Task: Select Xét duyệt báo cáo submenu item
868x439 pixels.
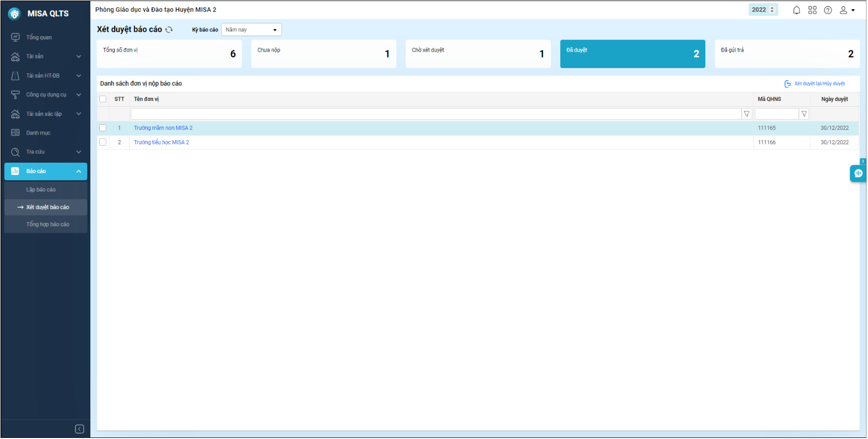Action: tap(46, 207)
